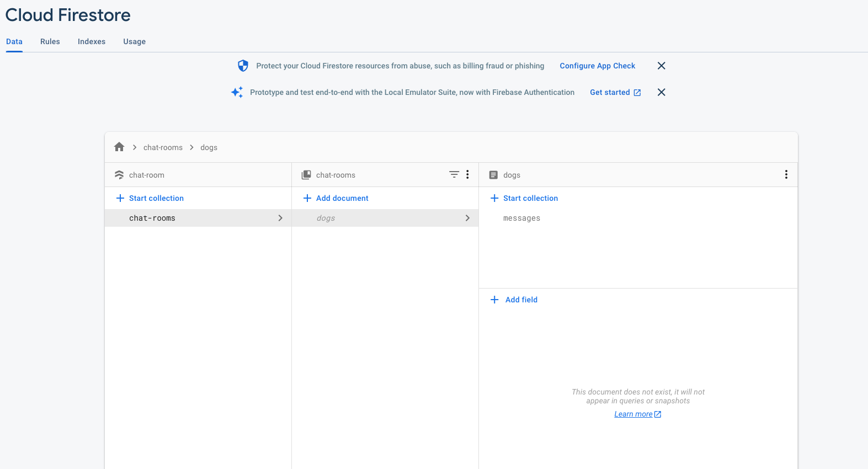The width and height of the screenshot is (868, 469).
Task: Dismiss the App Check banner
Action: 662,66
